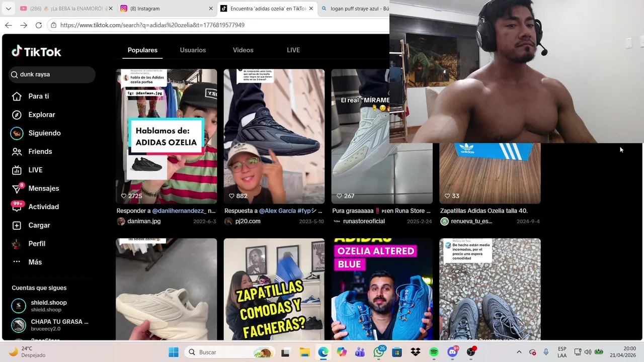
Task: Open Discord from taskbar
Action: point(452,352)
